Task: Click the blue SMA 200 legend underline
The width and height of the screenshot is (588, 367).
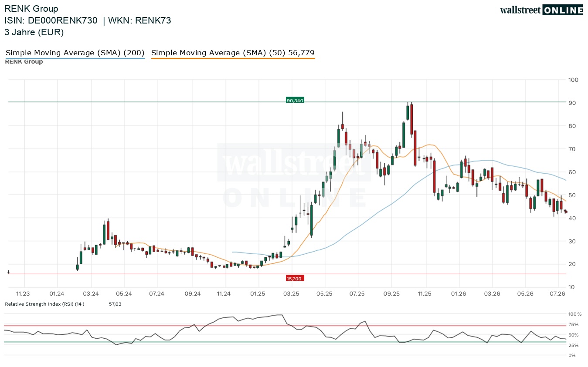Action: tap(75, 58)
